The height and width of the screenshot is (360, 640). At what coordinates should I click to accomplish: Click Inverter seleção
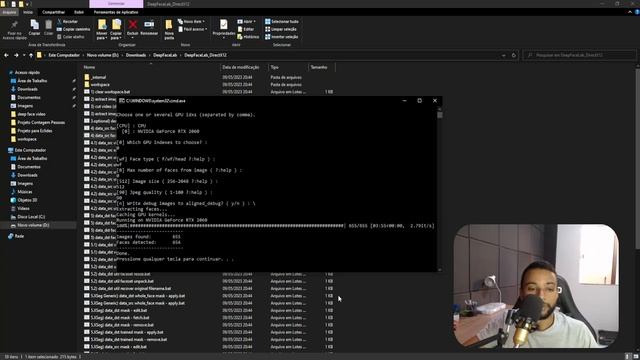point(282,37)
